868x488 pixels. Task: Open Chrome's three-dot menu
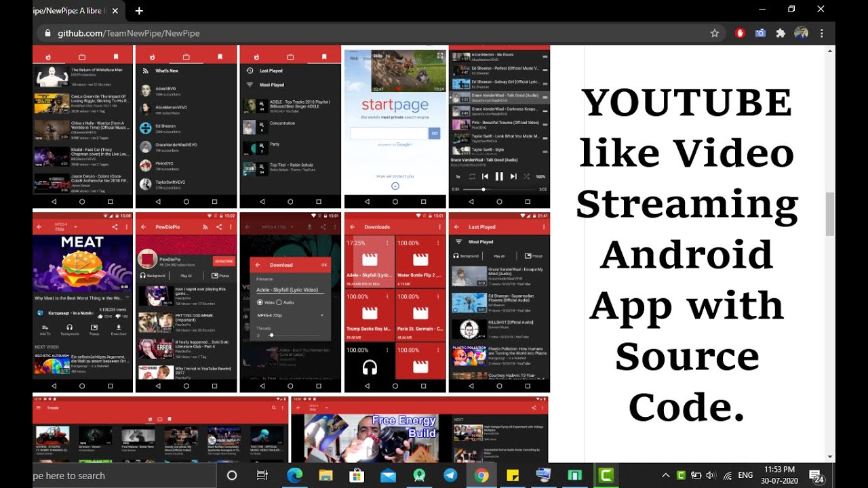coord(821,33)
